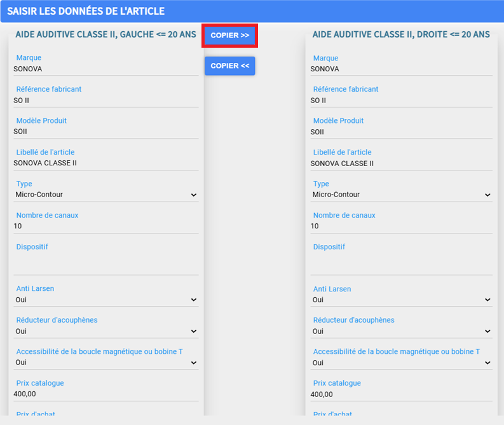504x425 pixels.
Task: Select the left Marque field containing SONOVA
Action: tap(106, 69)
